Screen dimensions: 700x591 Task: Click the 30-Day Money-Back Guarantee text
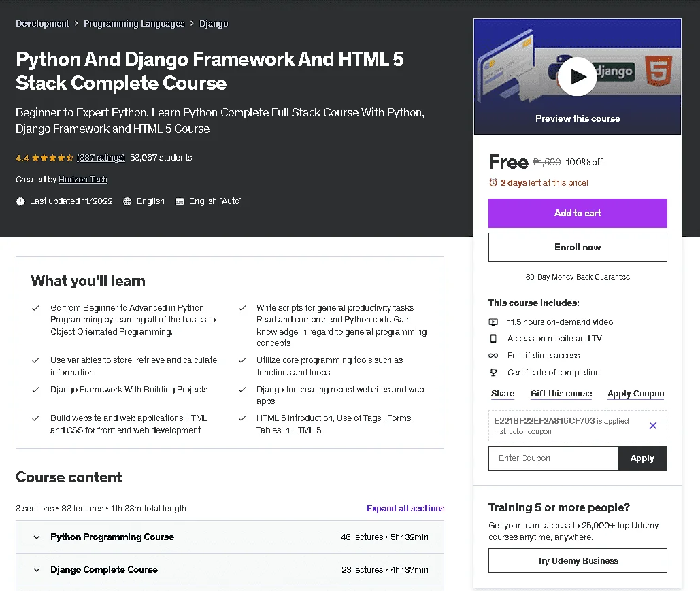[578, 277]
